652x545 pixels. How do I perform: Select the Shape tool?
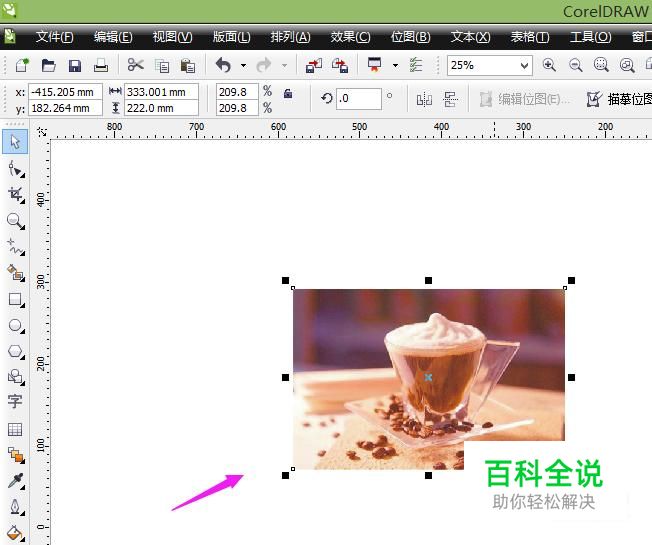pos(16,169)
